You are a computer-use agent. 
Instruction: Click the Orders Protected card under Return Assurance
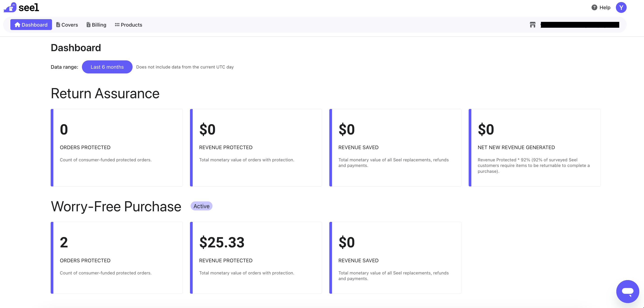pos(117,147)
